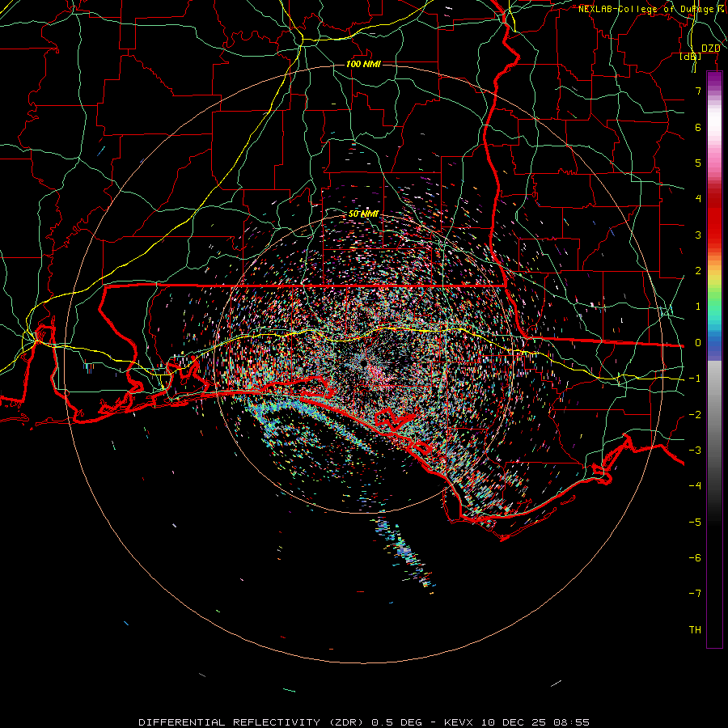Click the 5 value on color scale
This screenshot has width=728, height=728.
point(698,163)
